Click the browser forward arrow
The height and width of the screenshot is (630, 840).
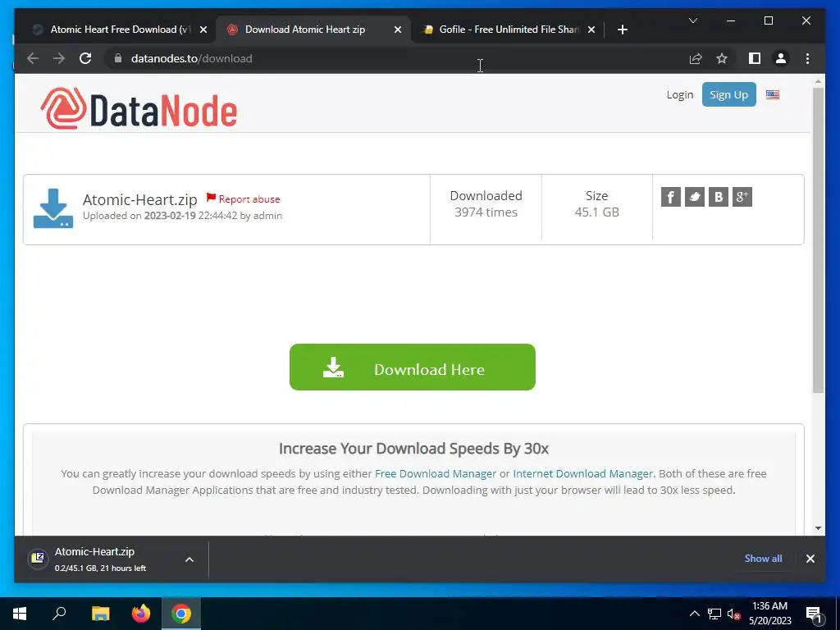pos(59,58)
